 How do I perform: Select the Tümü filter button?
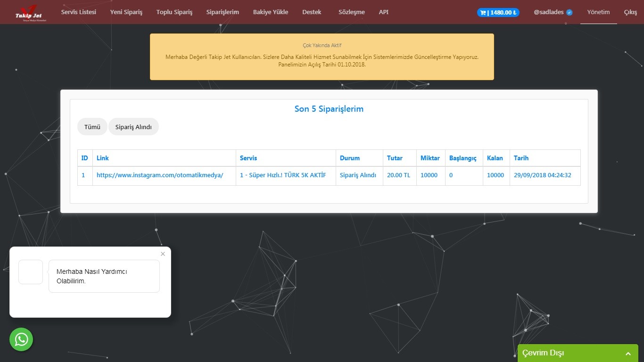[x=92, y=127]
